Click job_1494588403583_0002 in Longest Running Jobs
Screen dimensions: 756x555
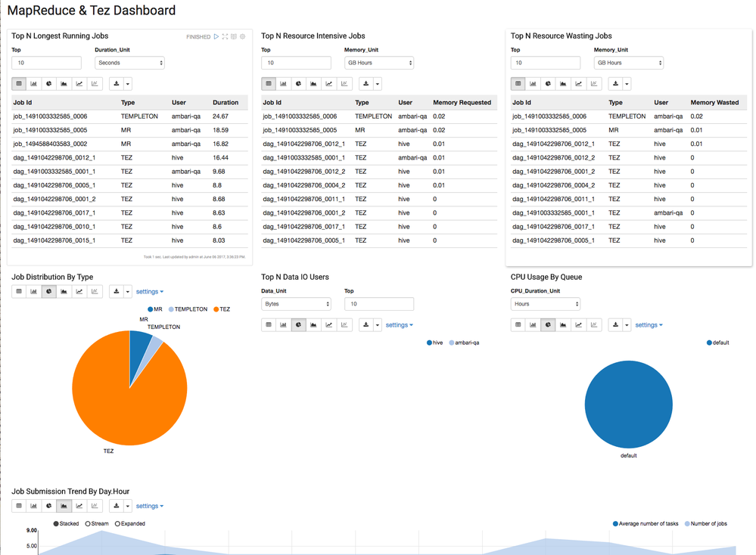point(50,144)
